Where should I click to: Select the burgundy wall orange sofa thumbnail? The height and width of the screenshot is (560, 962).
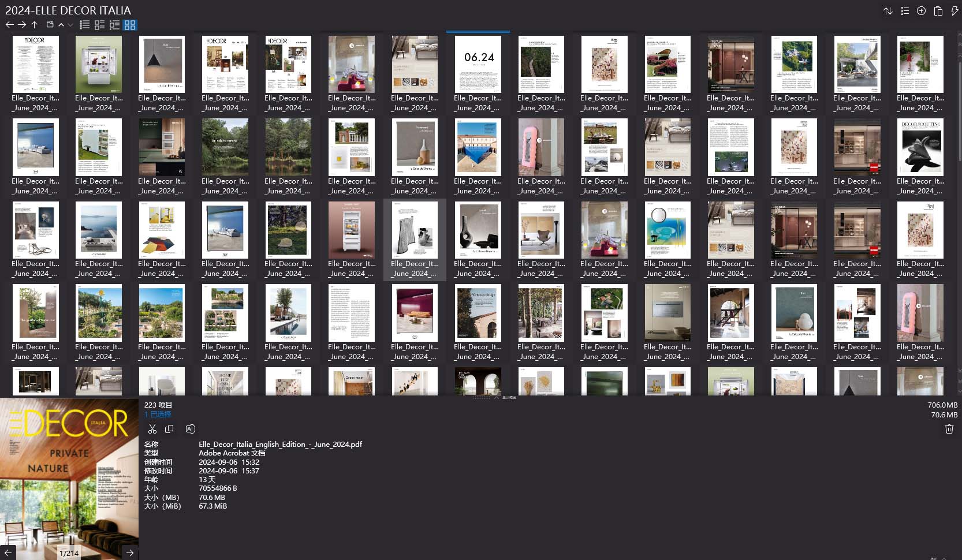(415, 313)
